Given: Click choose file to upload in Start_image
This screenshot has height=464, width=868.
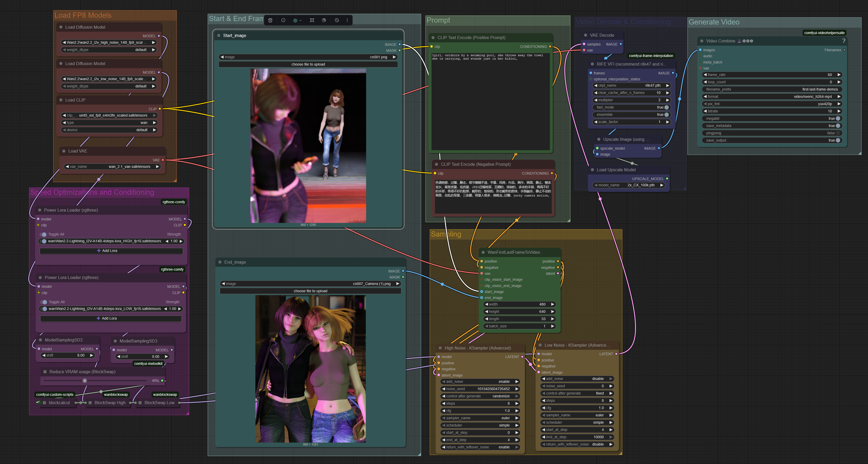Looking at the screenshot, I should click(x=308, y=64).
